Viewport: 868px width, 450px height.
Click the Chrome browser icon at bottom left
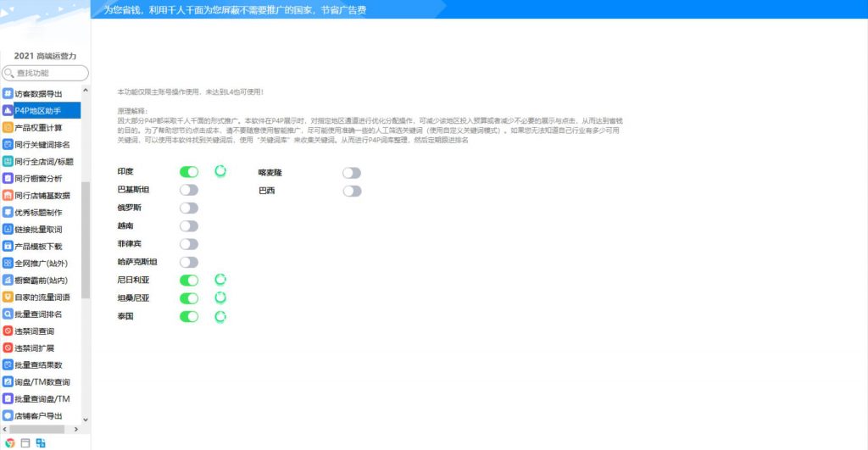[10, 443]
